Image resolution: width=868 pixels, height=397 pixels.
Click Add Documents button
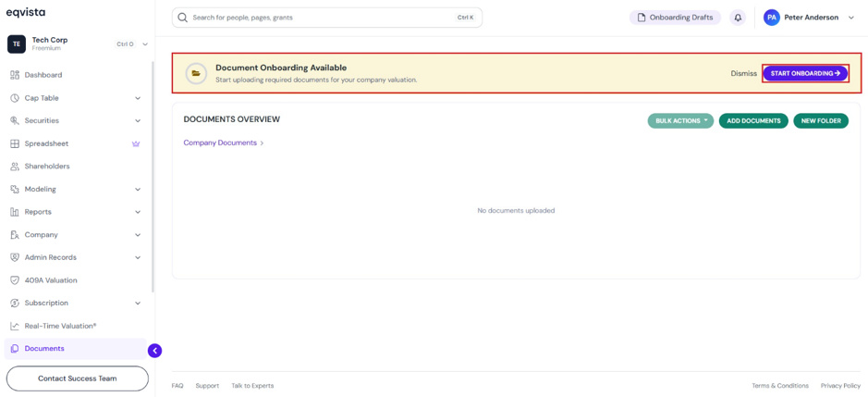pyautogui.click(x=753, y=121)
